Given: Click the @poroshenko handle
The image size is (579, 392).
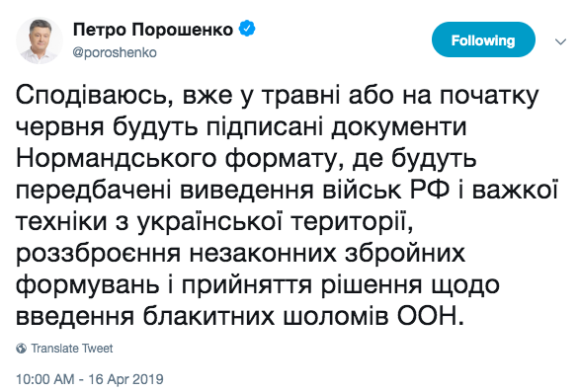Looking at the screenshot, I should [115, 52].
